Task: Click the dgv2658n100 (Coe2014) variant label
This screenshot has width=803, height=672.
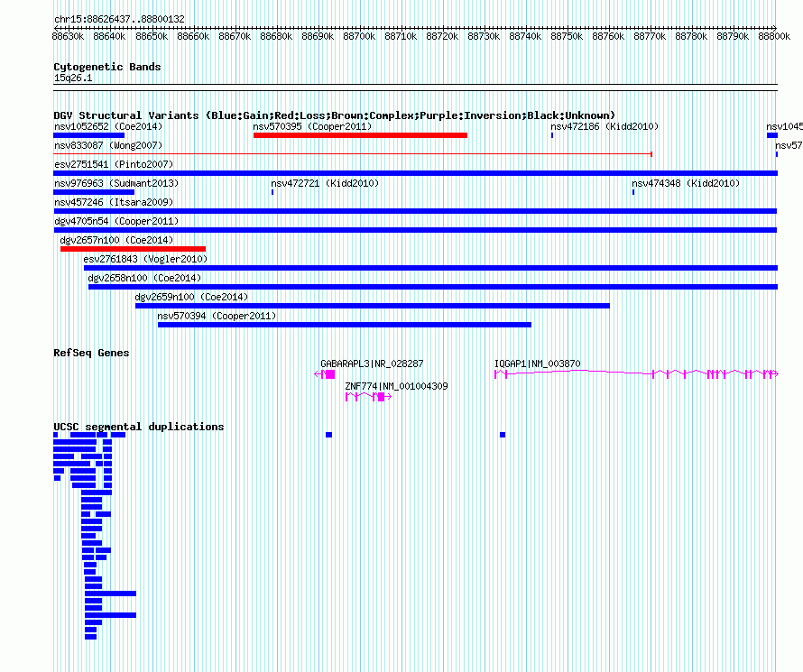Action: pos(144,278)
